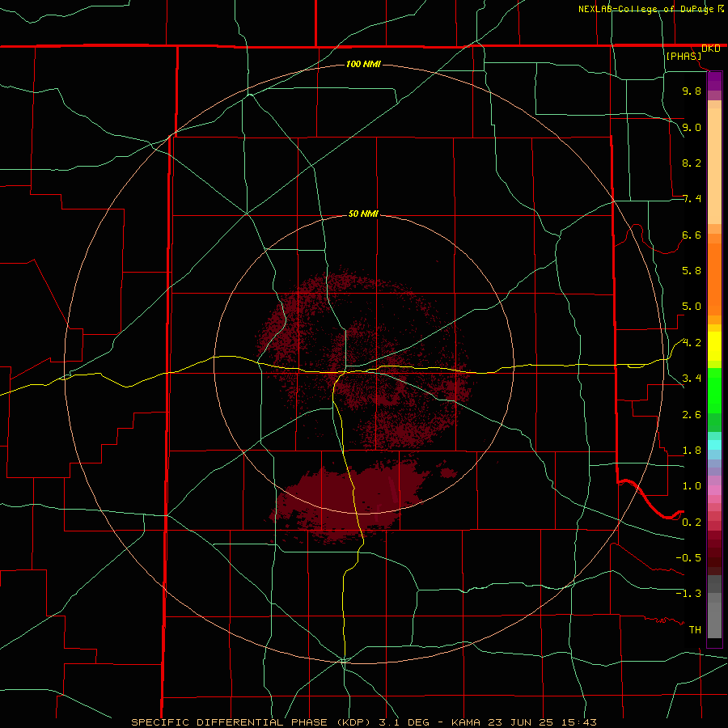Click the TH label on the scale
The image size is (728, 728).
pos(695,629)
